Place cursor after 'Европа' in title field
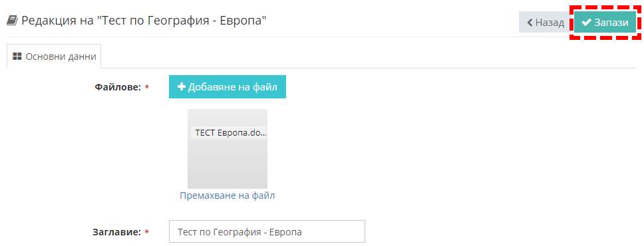This screenshot has width=644, height=246. tap(303, 232)
